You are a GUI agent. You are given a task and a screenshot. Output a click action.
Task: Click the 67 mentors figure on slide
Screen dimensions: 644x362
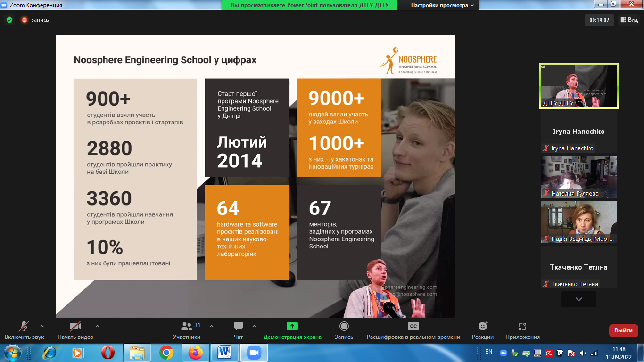(320, 208)
